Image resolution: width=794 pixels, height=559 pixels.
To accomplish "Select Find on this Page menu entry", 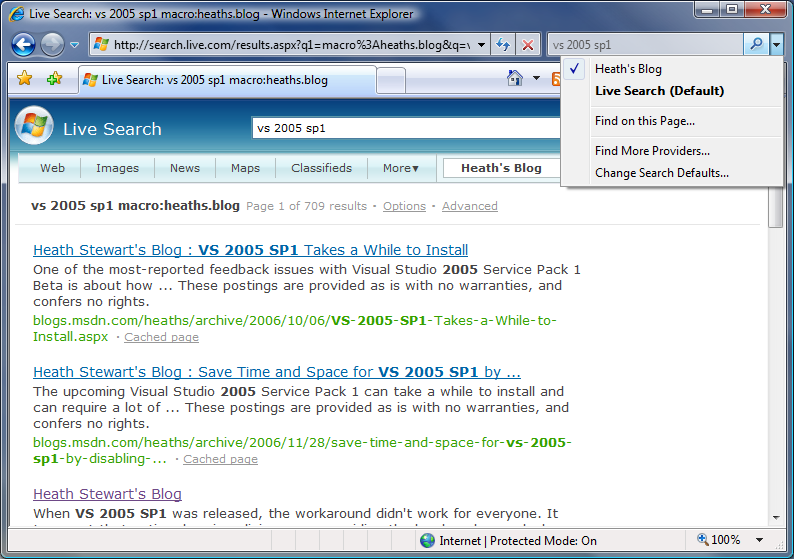I will pos(644,121).
